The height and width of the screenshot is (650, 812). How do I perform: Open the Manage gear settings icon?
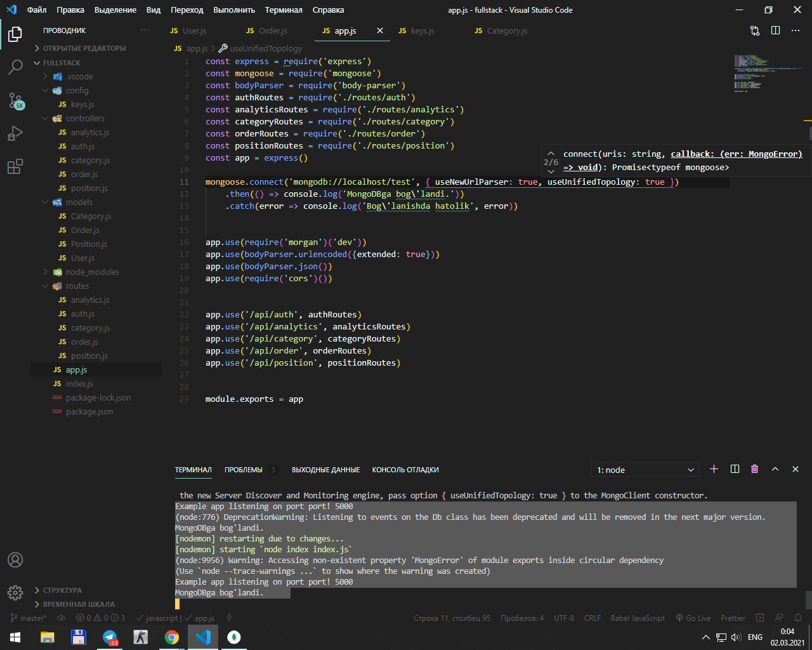15,592
